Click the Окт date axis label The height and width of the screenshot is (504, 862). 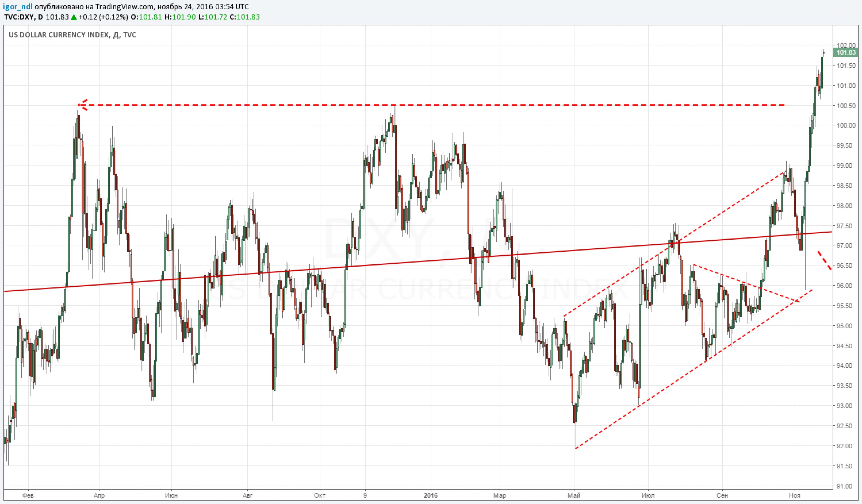pos(319,495)
